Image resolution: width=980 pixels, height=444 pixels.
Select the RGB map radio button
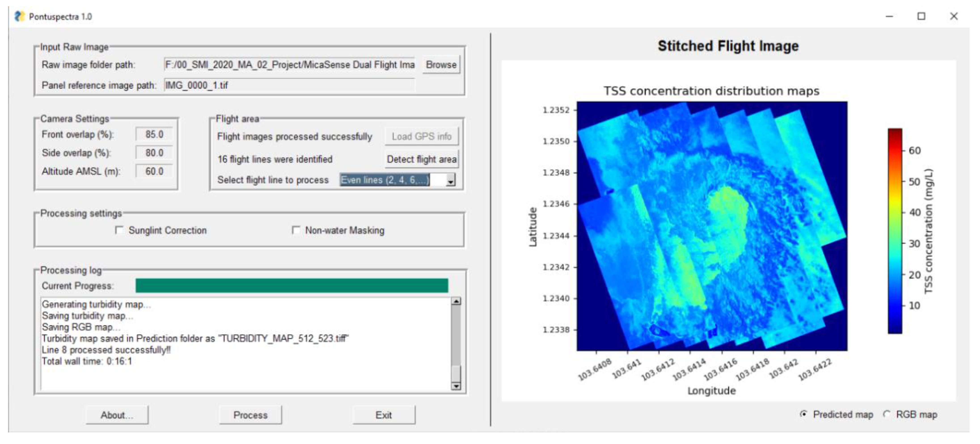tap(887, 414)
